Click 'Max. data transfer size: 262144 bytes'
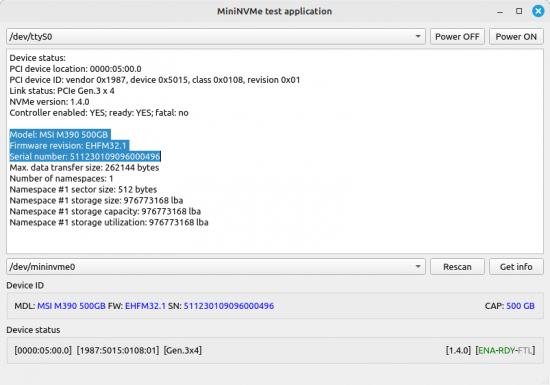 84,168
